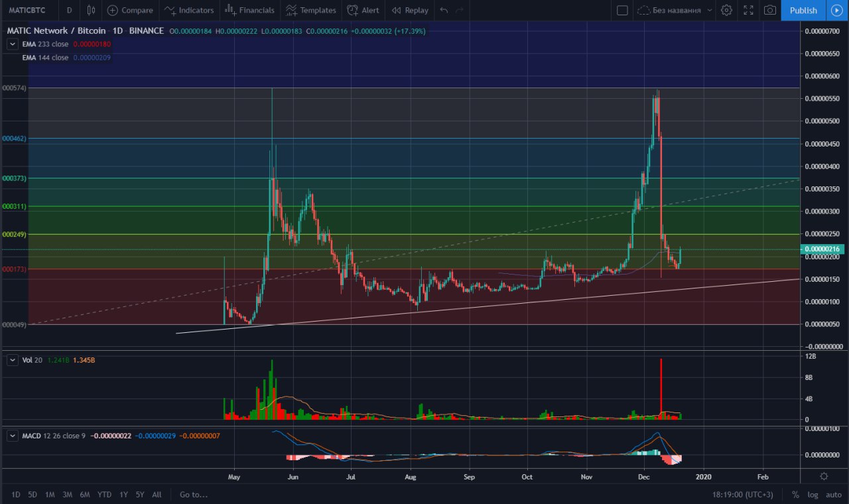Image resolution: width=849 pixels, height=504 pixels.
Task: Collapse the MACD pane legend
Action: pyautogui.click(x=13, y=436)
